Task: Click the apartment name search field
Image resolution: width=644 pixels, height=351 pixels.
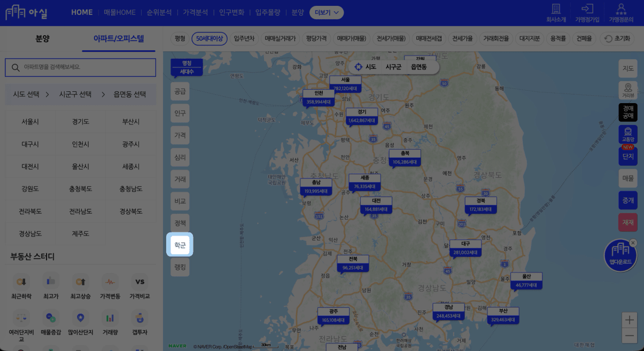Action: [x=80, y=67]
